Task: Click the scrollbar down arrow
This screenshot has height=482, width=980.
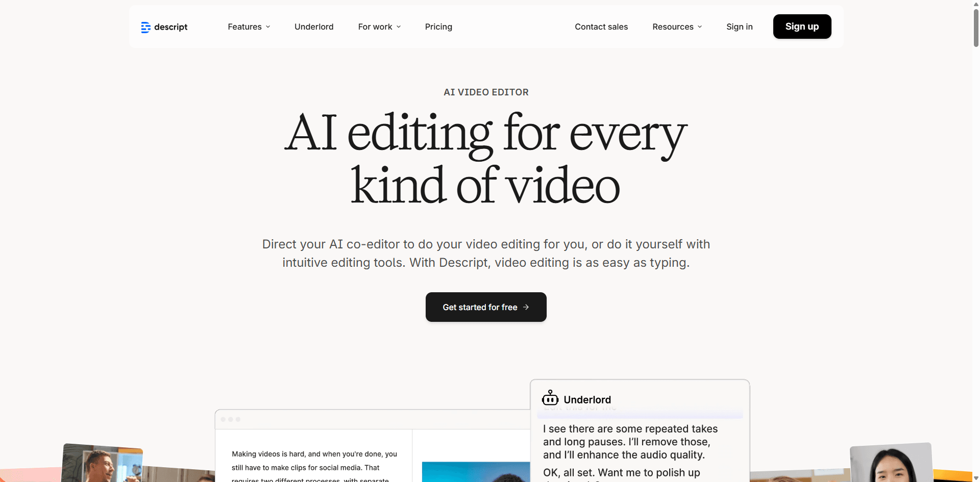Action: (976, 478)
